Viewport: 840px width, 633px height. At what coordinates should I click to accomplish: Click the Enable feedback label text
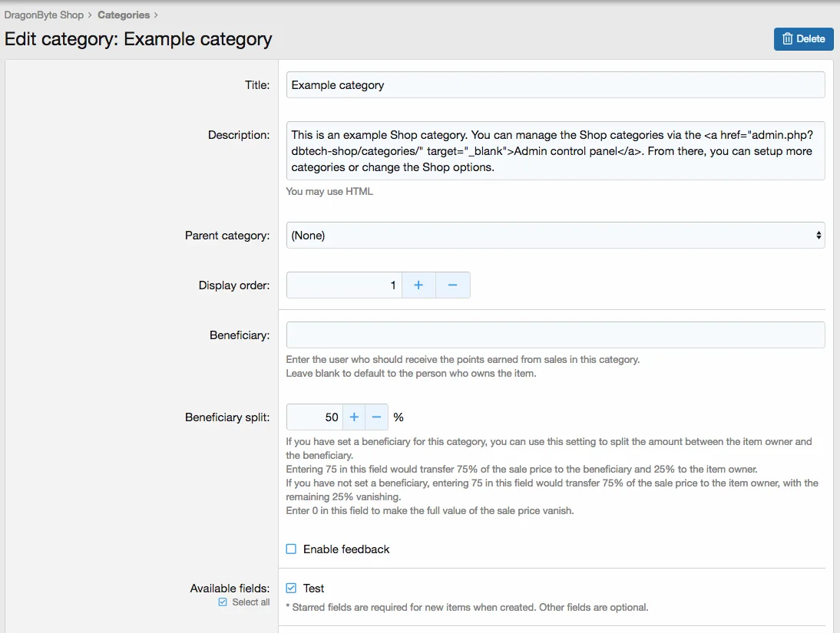(x=346, y=549)
